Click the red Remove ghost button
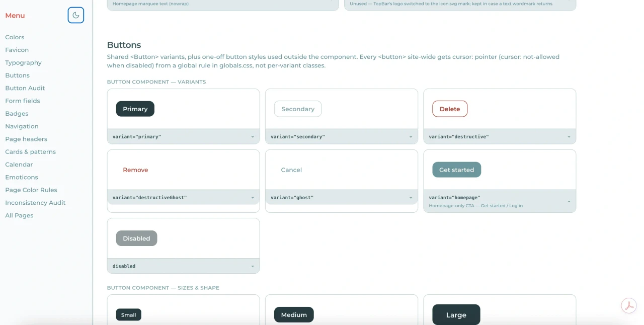The image size is (644, 325). coord(135,170)
